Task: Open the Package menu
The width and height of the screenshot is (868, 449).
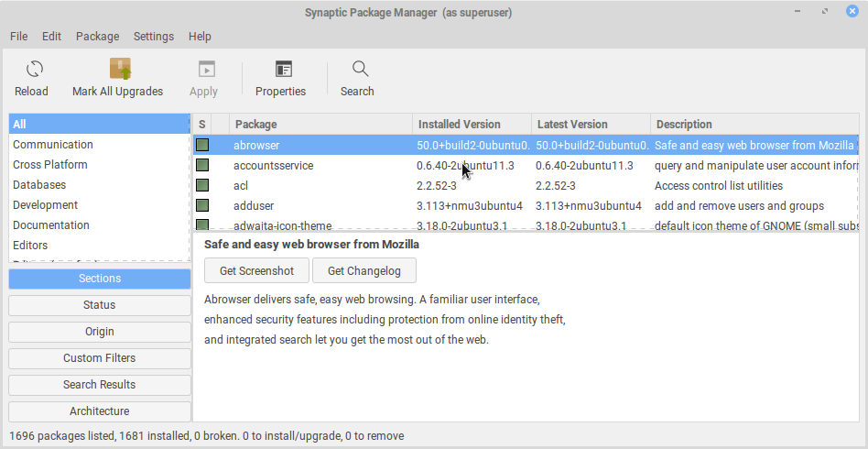Action: coord(98,37)
